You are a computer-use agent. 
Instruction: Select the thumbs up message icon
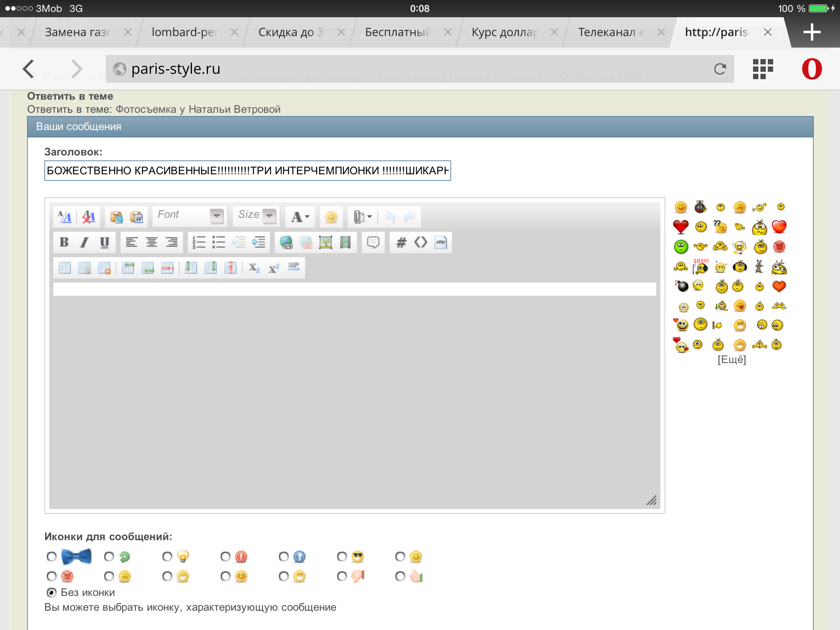(x=400, y=576)
